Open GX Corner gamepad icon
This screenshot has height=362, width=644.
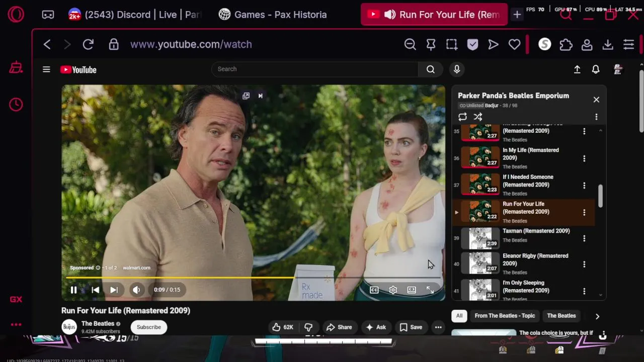tap(48, 15)
